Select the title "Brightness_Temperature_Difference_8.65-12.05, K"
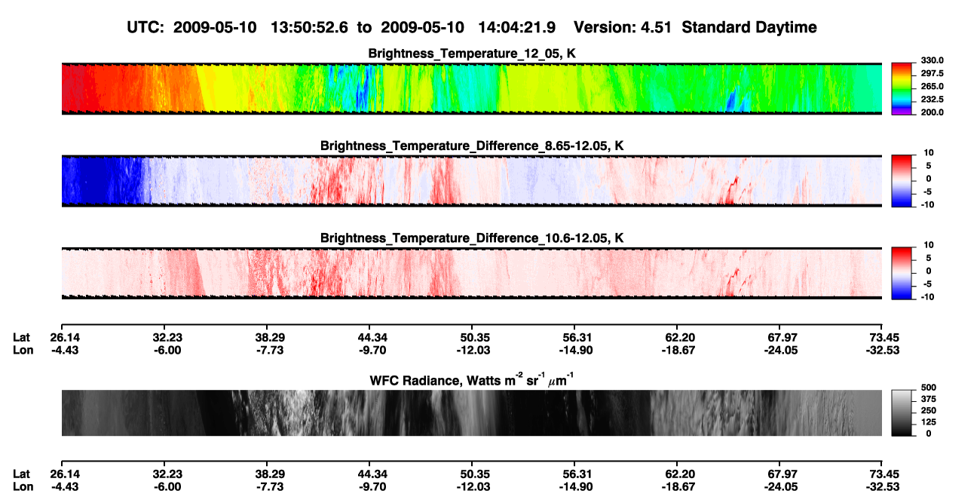Image resolution: width=980 pixels, height=503 pixels. tap(472, 146)
